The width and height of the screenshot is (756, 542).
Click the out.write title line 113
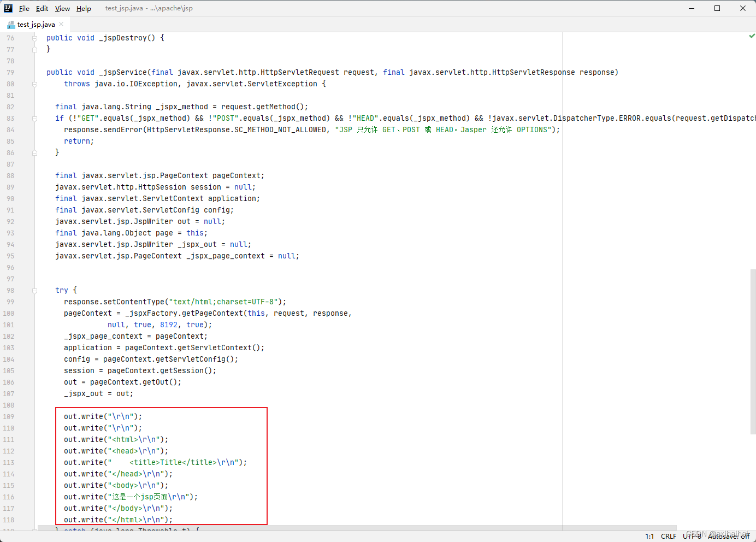click(x=155, y=462)
